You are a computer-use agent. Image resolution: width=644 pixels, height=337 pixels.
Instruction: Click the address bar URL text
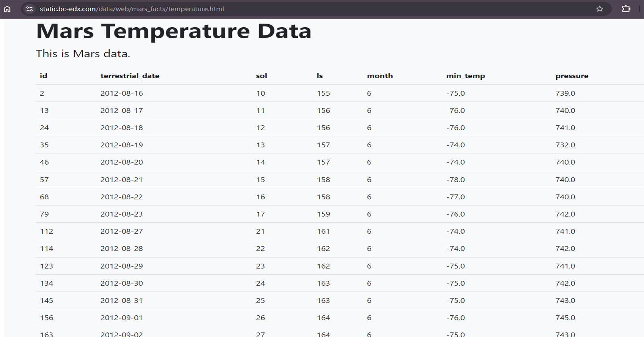click(x=132, y=9)
